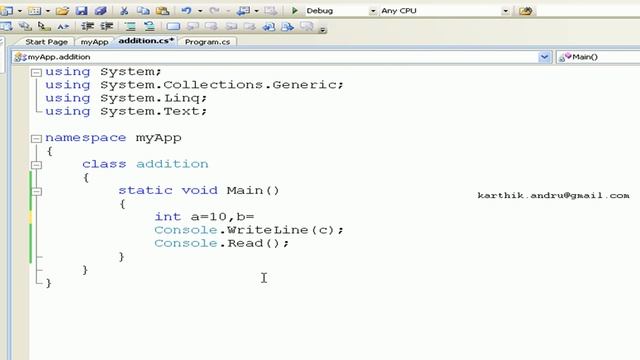640x360 pixels.
Task: Collapse the namespace myApp block
Action: (x=36, y=138)
